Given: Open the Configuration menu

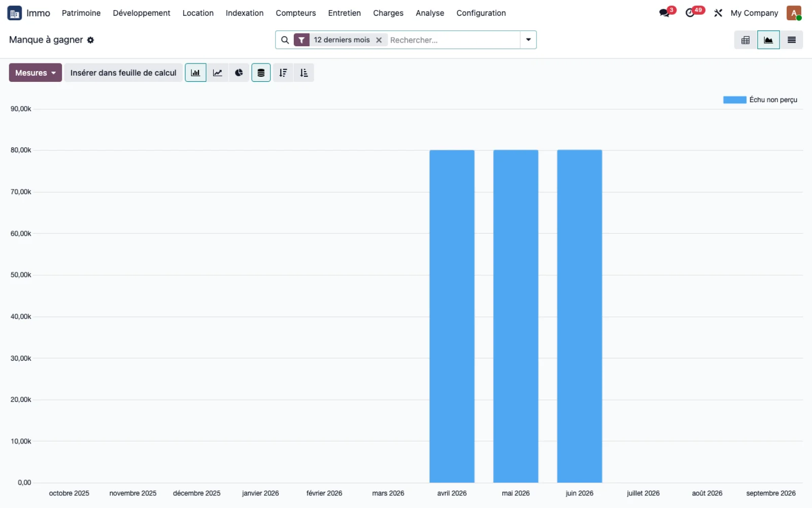Looking at the screenshot, I should (481, 13).
